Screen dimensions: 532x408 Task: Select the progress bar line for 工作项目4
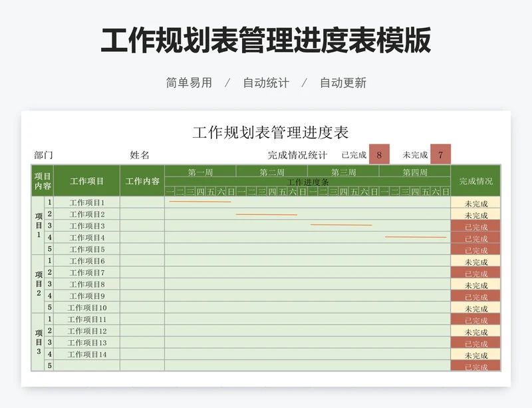click(416, 237)
